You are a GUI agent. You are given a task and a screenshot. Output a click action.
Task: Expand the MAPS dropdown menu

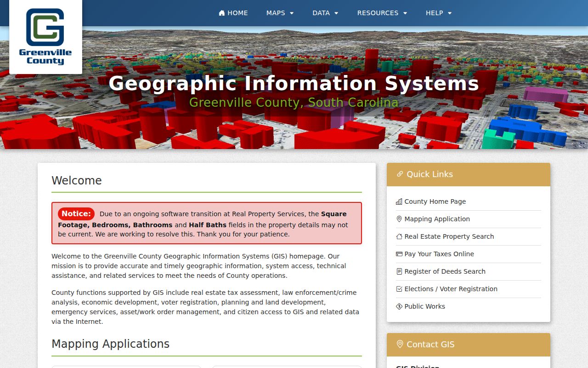click(280, 13)
